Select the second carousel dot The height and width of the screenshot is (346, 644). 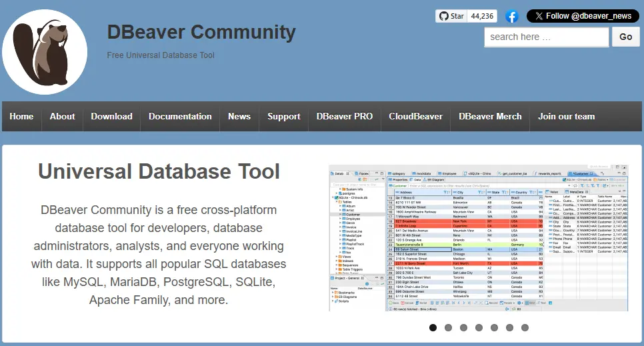[x=448, y=327]
